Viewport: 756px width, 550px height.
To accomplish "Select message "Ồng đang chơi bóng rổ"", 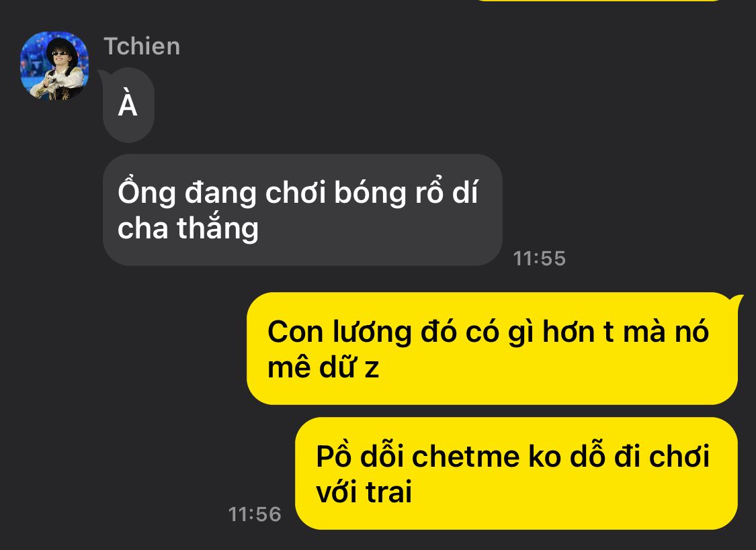I will pyautogui.click(x=303, y=210).
